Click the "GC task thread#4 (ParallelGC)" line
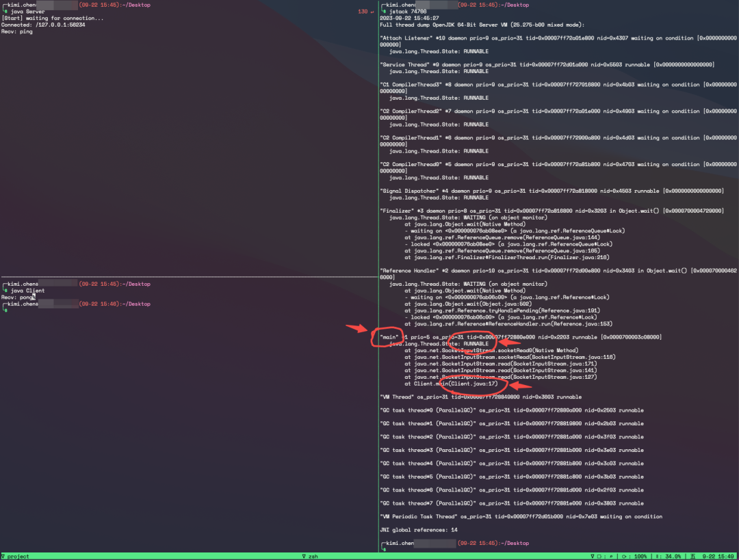The image size is (739, 560). pyautogui.click(x=512, y=463)
